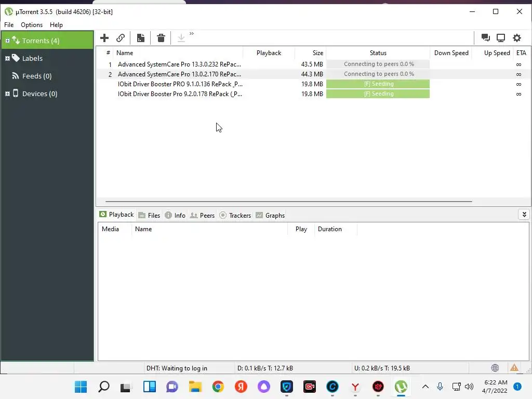Screen dimensions: 532x399
Task: Select IObit Driver Booster Pro 9.2.0.178 torrent
Action: (180, 94)
